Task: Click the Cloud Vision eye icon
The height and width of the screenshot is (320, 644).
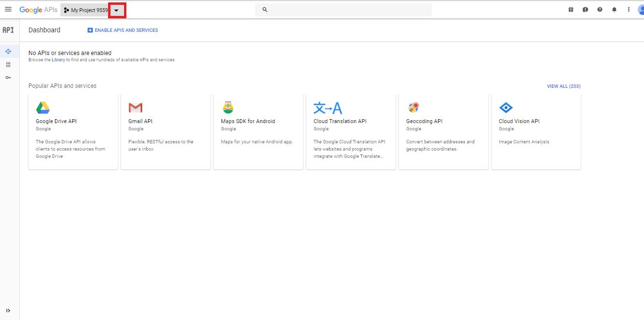Action: 506,107
